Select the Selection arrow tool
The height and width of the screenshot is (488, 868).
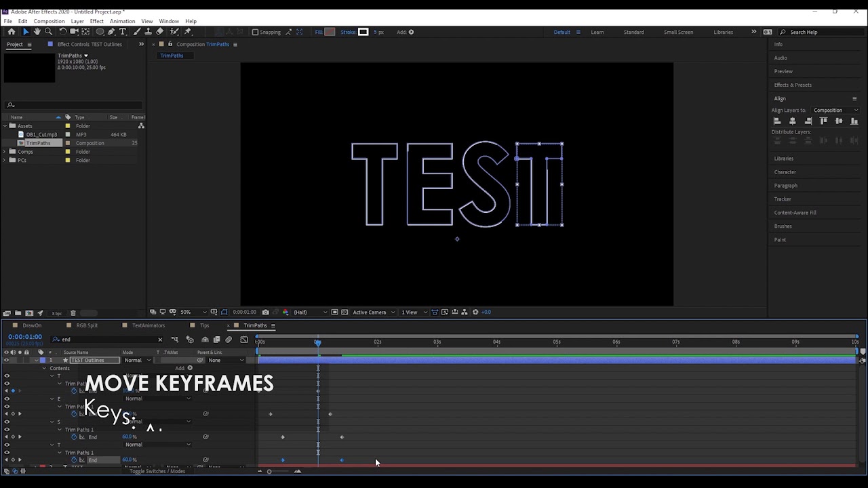(26, 32)
